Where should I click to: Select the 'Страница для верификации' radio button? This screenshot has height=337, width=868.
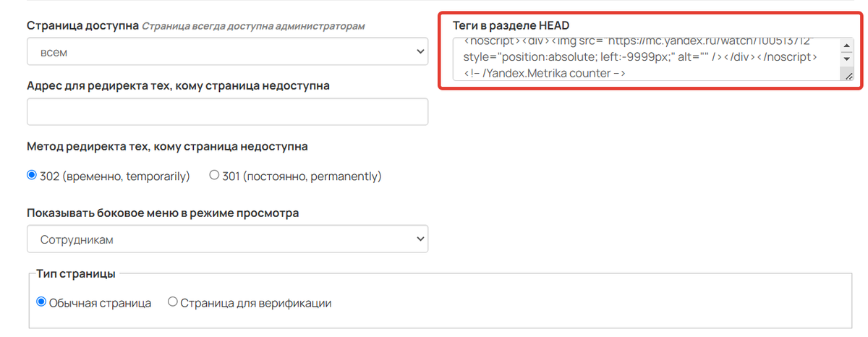pyautogui.click(x=173, y=302)
